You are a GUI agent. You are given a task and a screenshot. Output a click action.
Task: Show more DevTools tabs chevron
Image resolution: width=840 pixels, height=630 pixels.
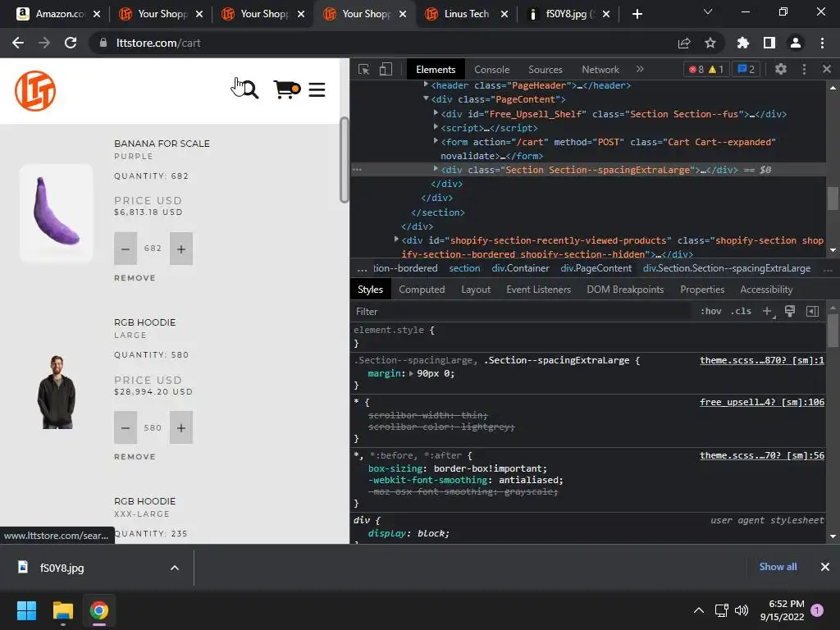click(x=640, y=69)
